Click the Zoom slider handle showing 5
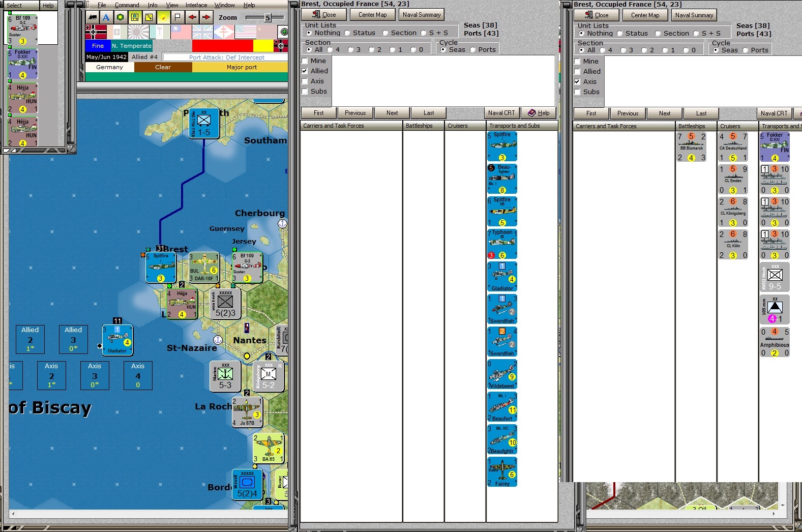This screenshot has width=802, height=532. (268, 18)
